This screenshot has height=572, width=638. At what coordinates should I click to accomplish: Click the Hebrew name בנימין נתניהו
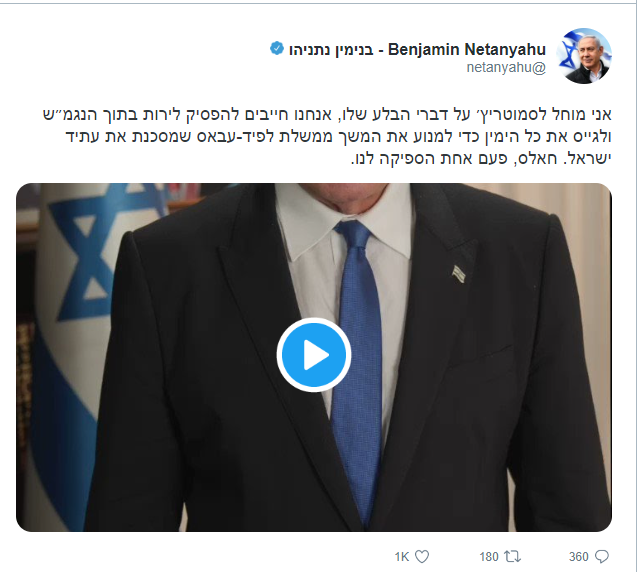[x=331, y=50]
